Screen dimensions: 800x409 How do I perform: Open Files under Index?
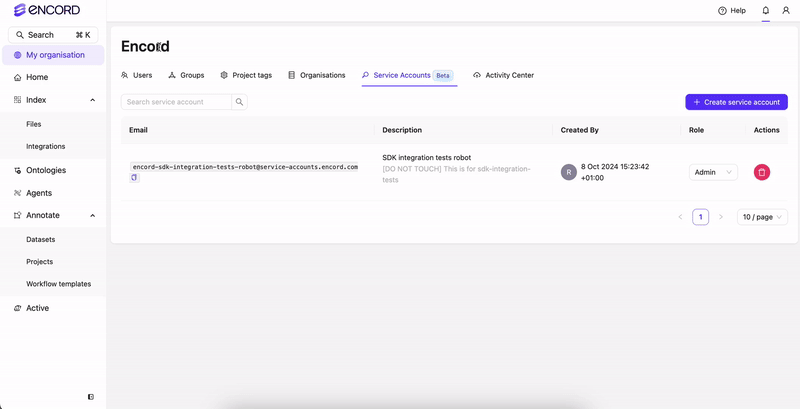(34, 124)
